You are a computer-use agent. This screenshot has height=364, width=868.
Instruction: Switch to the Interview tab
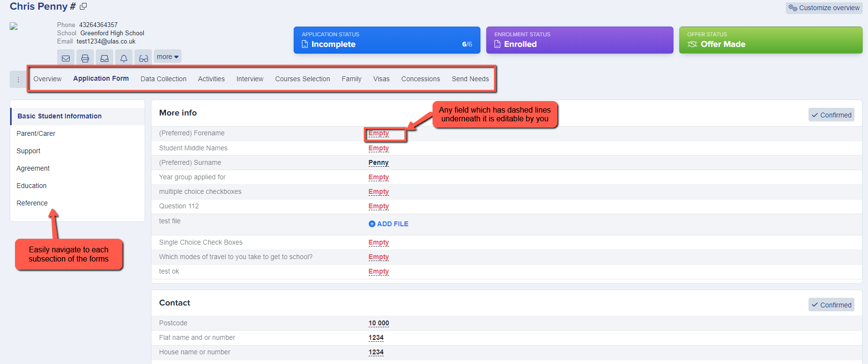click(250, 79)
